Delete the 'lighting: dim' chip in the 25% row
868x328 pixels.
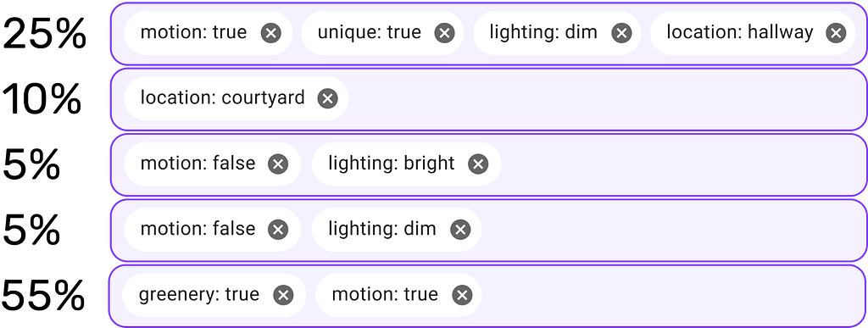[x=621, y=33]
